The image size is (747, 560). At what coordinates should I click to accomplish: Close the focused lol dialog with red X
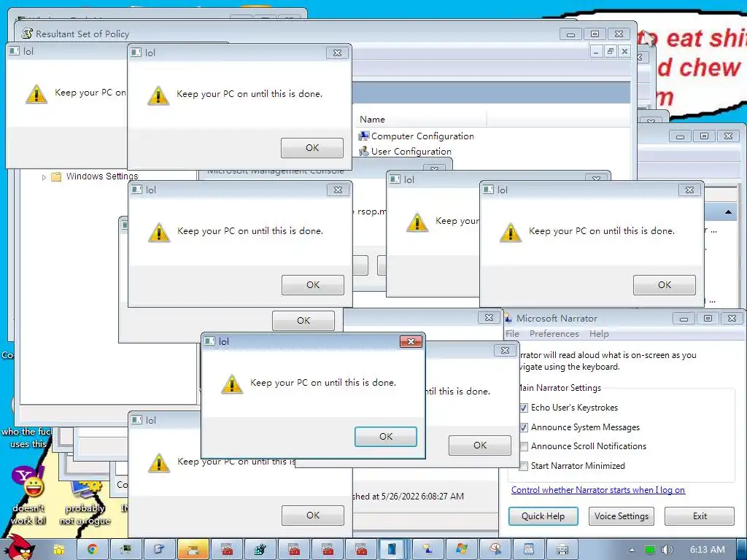click(411, 341)
